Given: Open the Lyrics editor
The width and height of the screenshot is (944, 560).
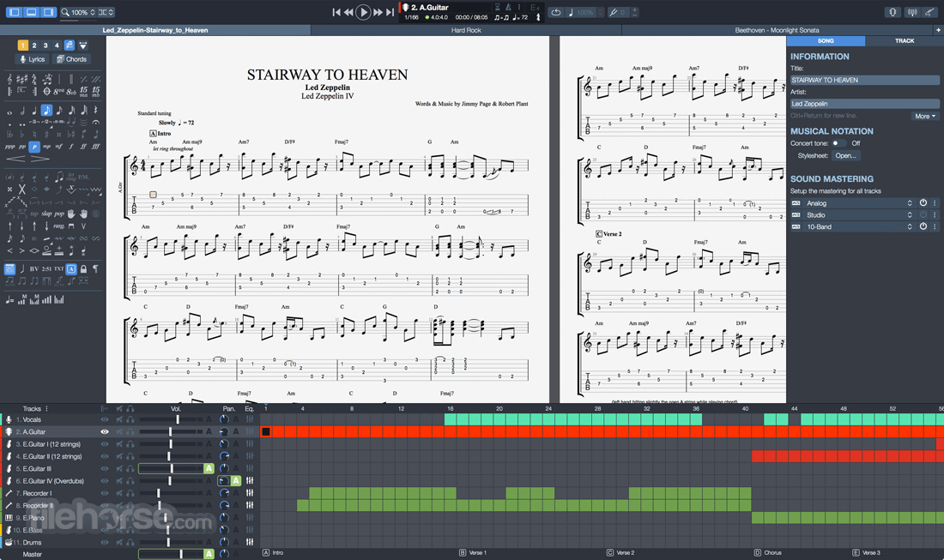Looking at the screenshot, I should coord(32,59).
